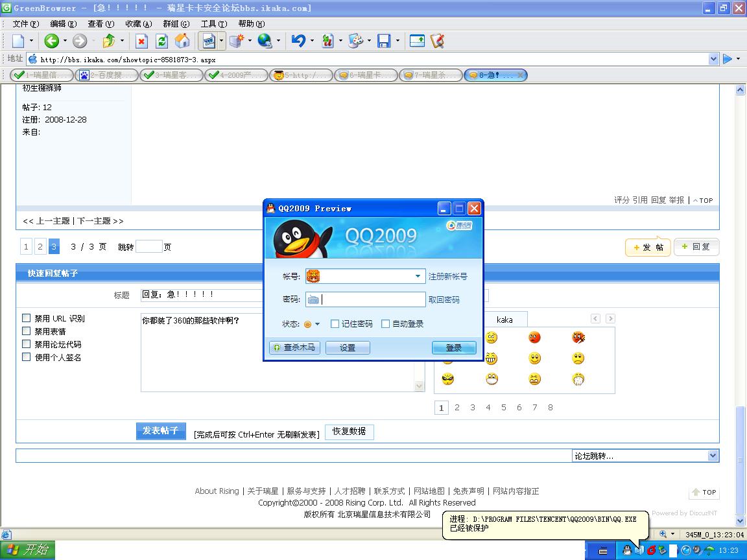Screen dimensions: 747x560
Task: Check the 禁用论坛代码 checkbox
Action: [26, 344]
